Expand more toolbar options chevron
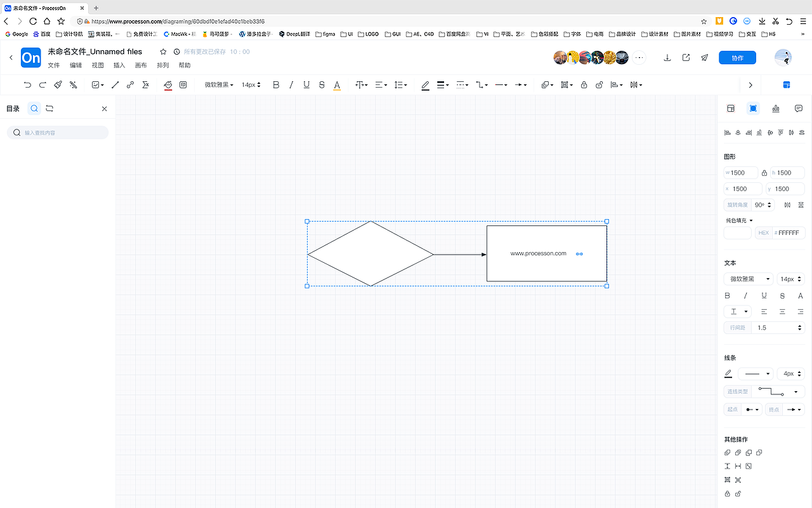 point(750,85)
